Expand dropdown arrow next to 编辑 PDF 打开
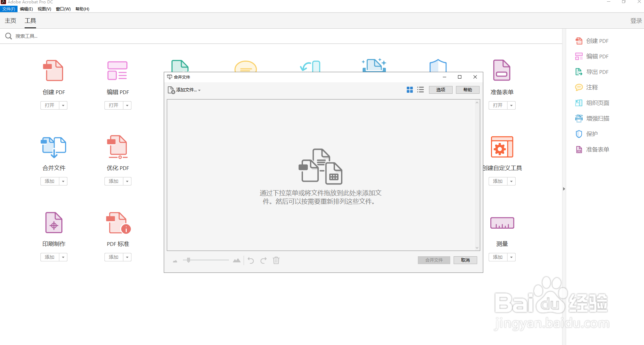The width and height of the screenshot is (644, 345). pos(127,106)
